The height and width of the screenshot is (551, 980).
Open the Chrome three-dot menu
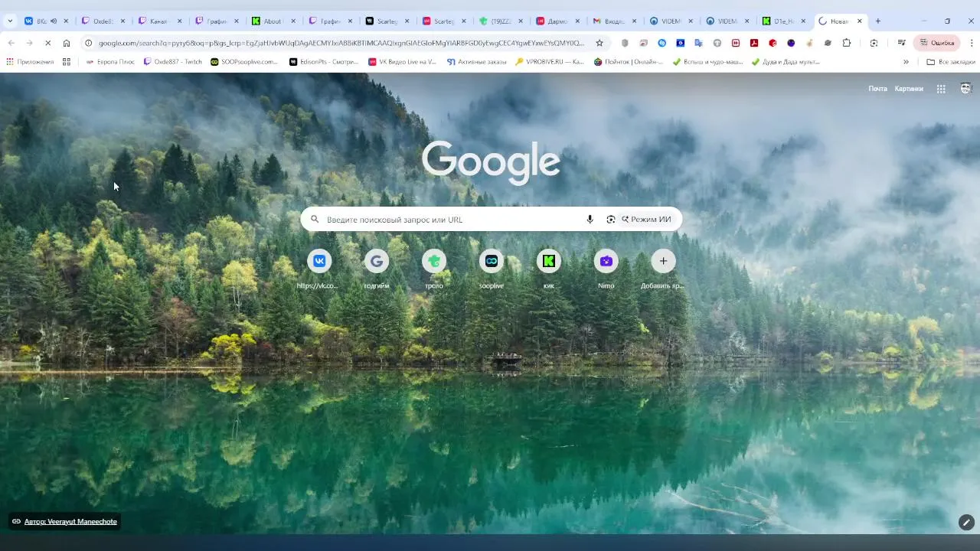[972, 43]
